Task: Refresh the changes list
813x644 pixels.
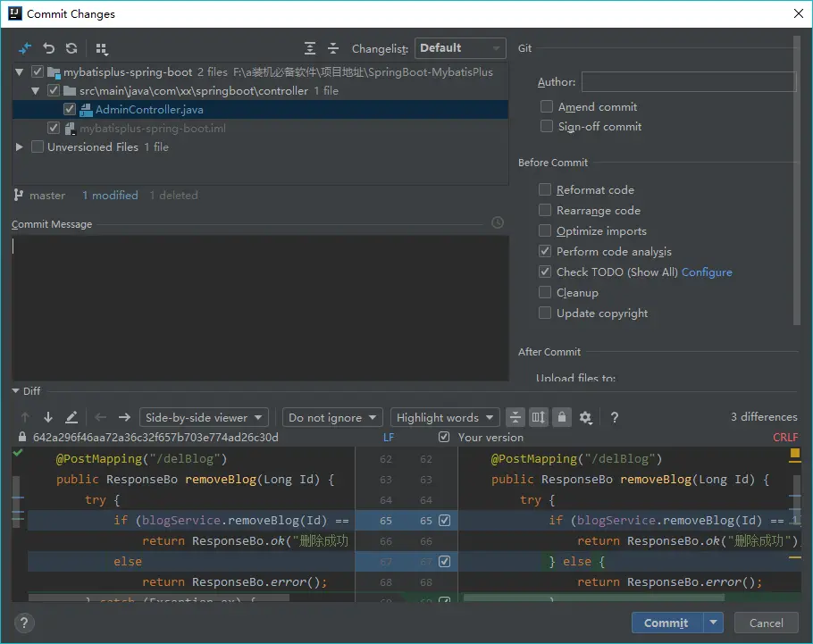Action: pos(71,48)
